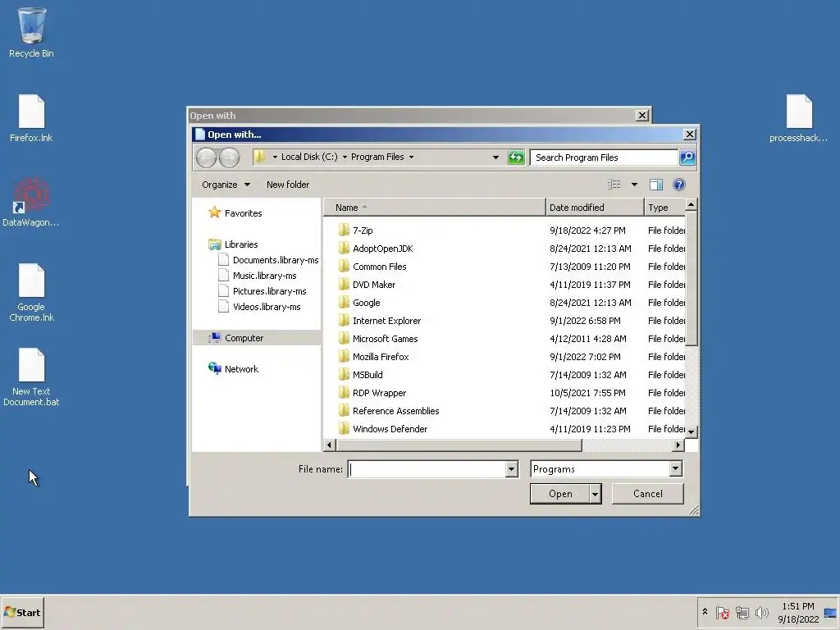The width and height of the screenshot is (840, 630).
Task: Click the address bar folder icon
Action: [260, 157]
